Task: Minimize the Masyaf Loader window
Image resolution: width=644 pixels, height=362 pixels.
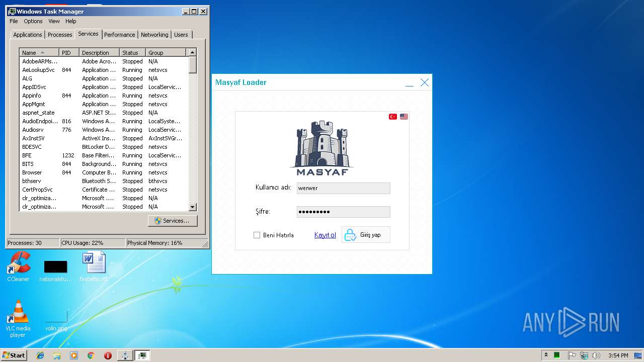Action: [410, 83]
